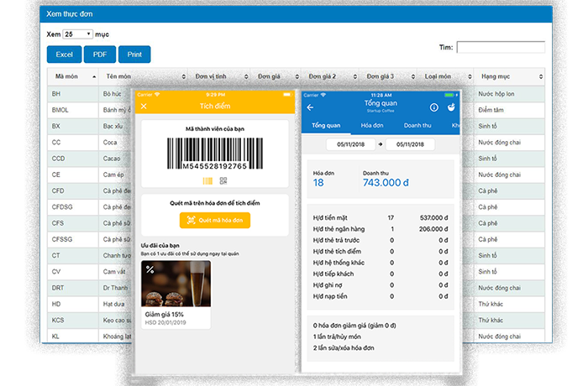Open the Tổng quan tab
The image size is (588, 386).
pos(325,125)
